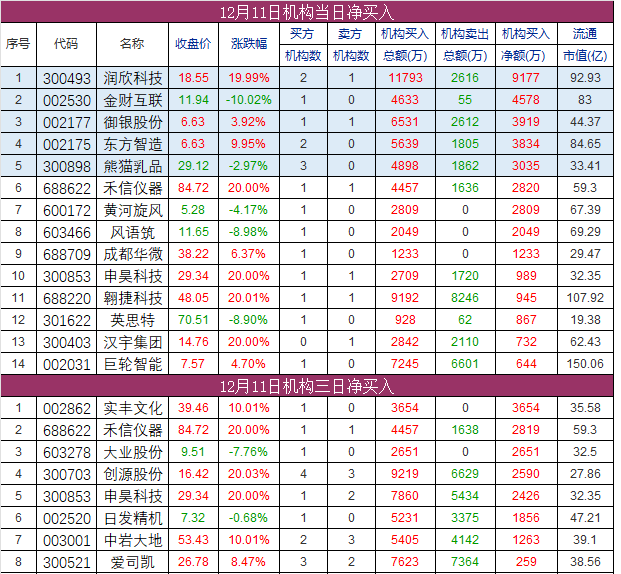The image size is (621, 574).
Task: Click net buy value 3035
Action: click(x=526, y=166)
